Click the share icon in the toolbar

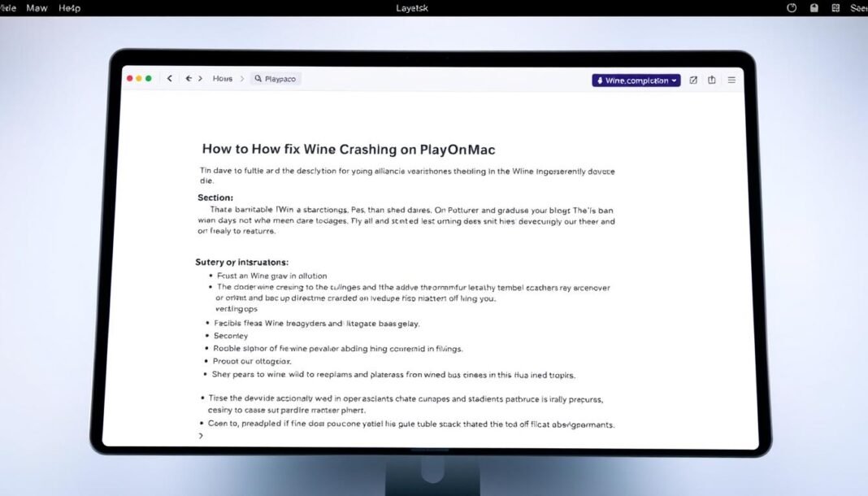pos(712,80)
